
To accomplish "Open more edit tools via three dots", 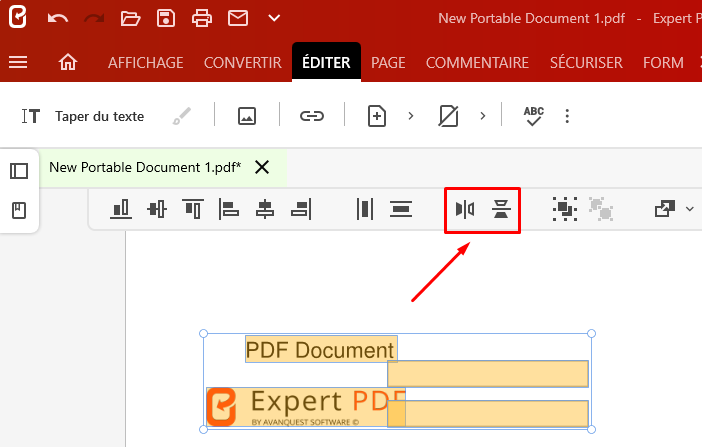I will (x=567, y=116).
